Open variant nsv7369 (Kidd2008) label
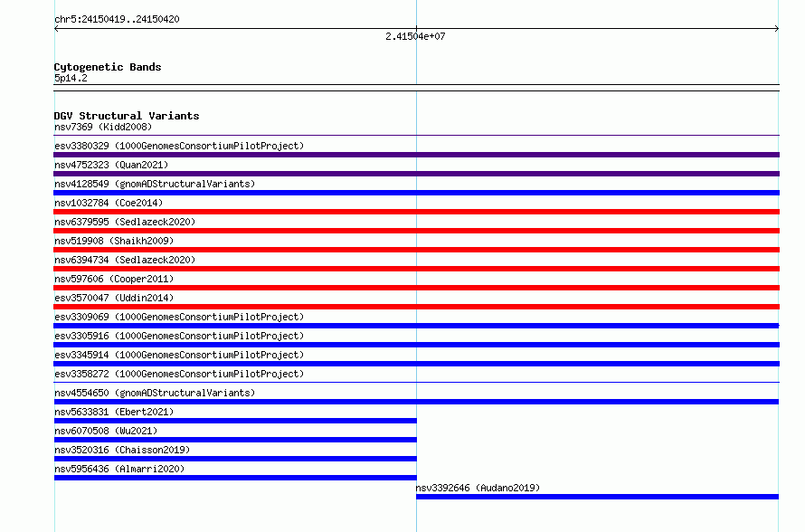The height and width of the screenshot is (532, 805). [103, 127]
